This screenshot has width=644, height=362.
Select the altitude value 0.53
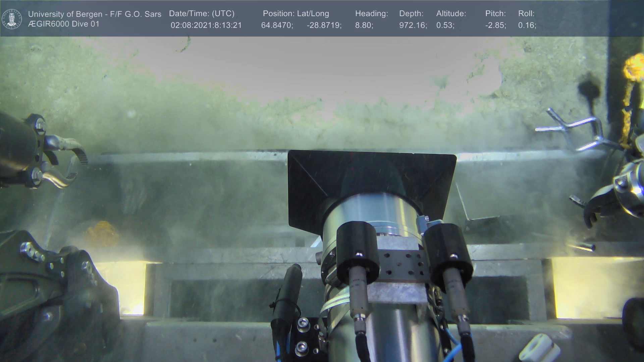[x=445, y=25]
